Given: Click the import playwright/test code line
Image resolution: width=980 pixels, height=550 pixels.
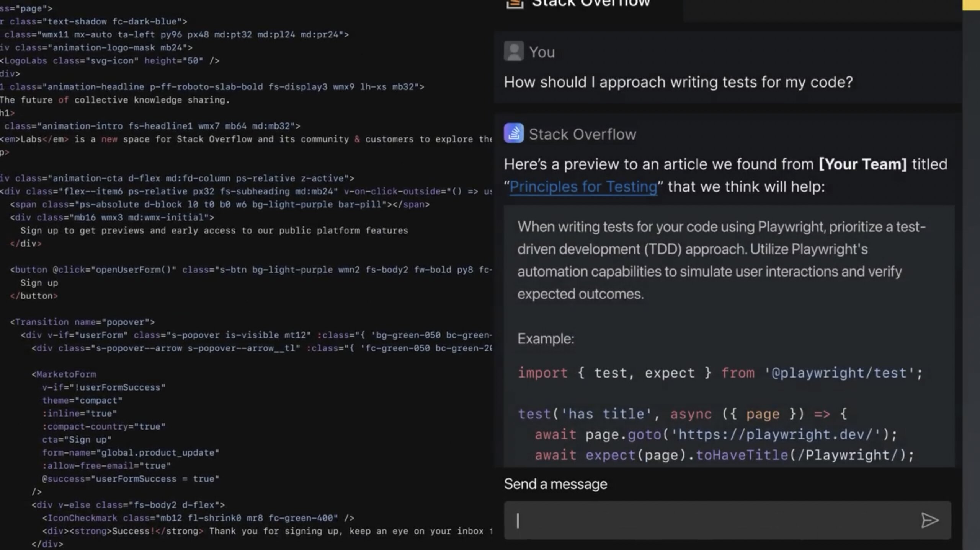Looking at the screenshot, I should (x=720, y=373).
